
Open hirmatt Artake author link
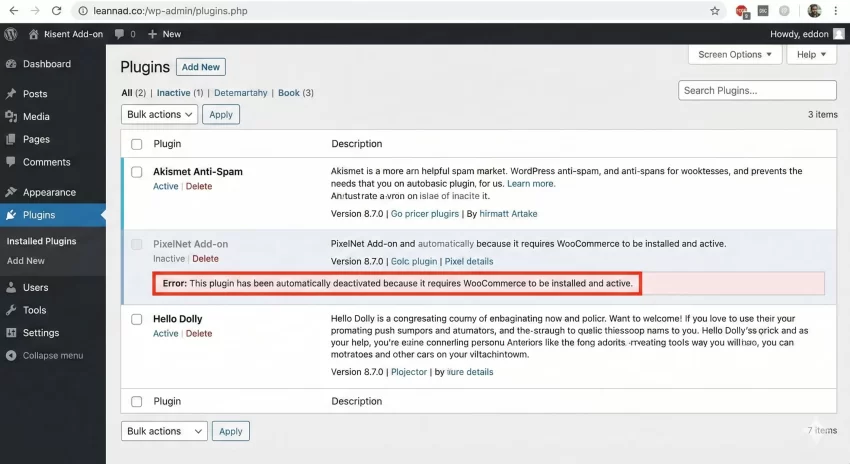pyautogui.click(x=508, y=214)
